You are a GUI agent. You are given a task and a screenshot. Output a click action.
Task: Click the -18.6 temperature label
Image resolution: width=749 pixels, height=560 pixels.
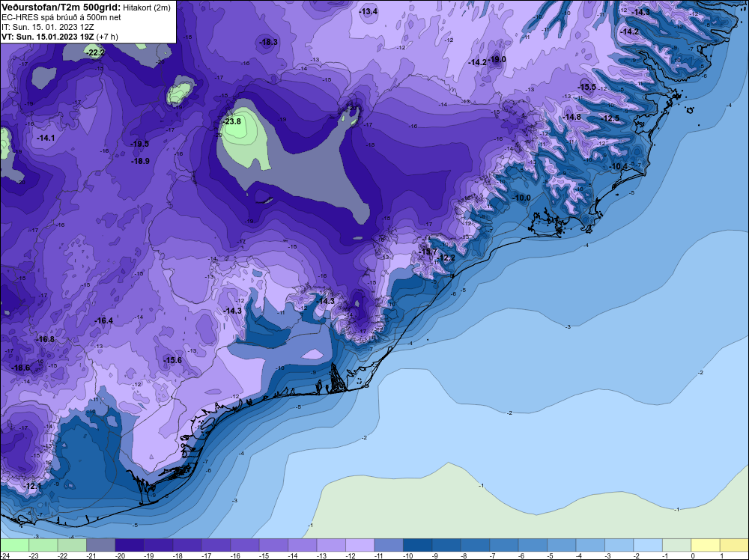click(20, 368)
